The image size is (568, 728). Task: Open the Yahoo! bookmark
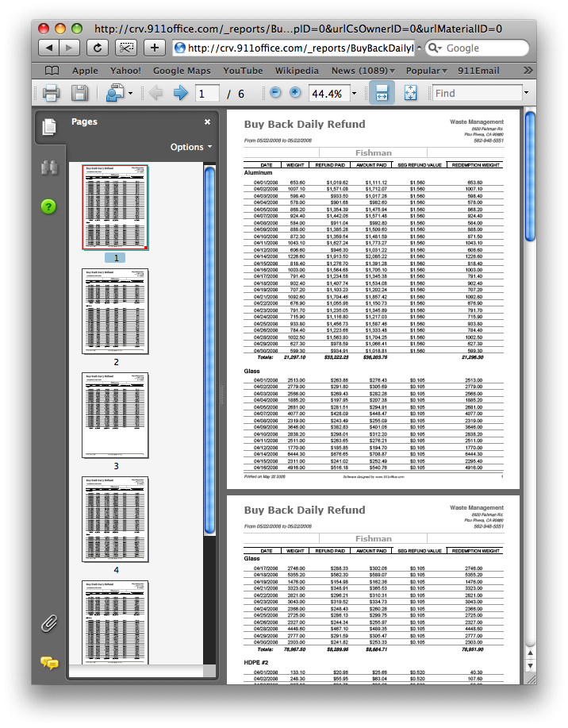[125, 71]
